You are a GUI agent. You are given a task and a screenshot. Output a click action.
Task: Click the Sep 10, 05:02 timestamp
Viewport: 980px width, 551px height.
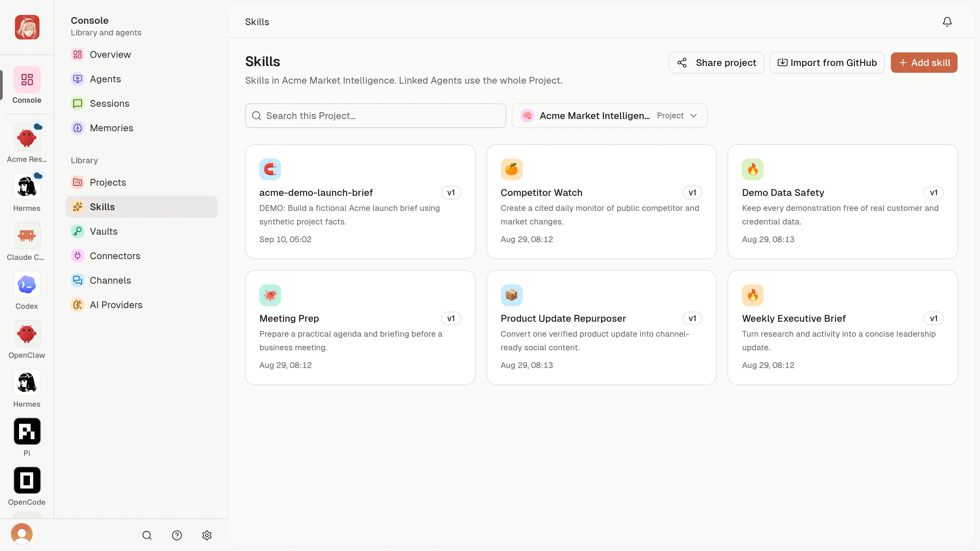click(285, 239)
